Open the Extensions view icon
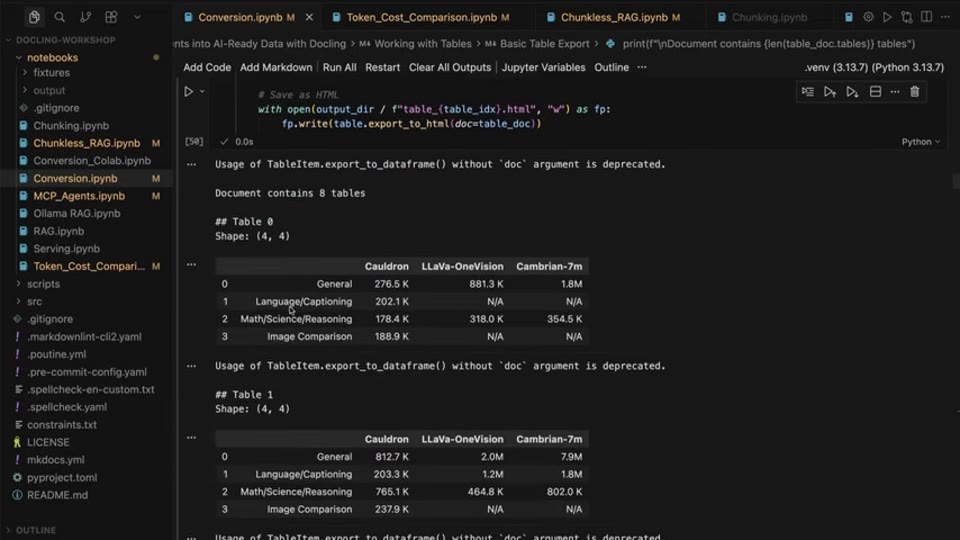960x540 pixels. tap(111, 17)
